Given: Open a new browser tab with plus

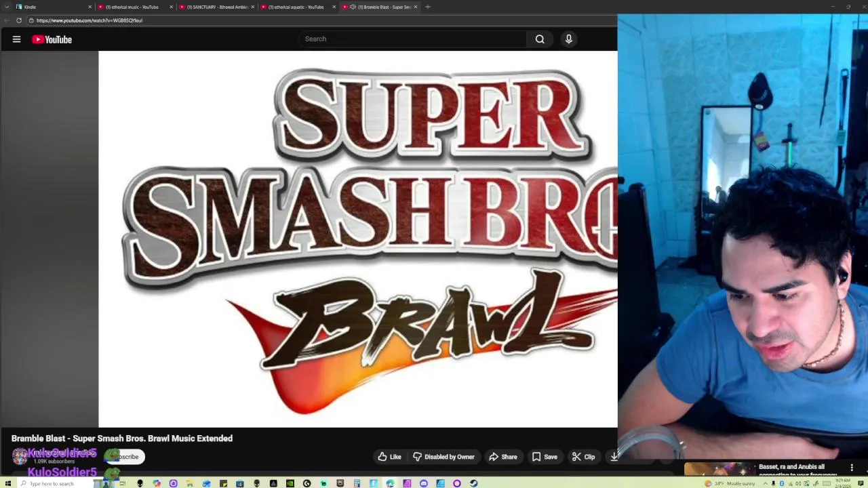Looking at the screenshot, I should 427,7.
